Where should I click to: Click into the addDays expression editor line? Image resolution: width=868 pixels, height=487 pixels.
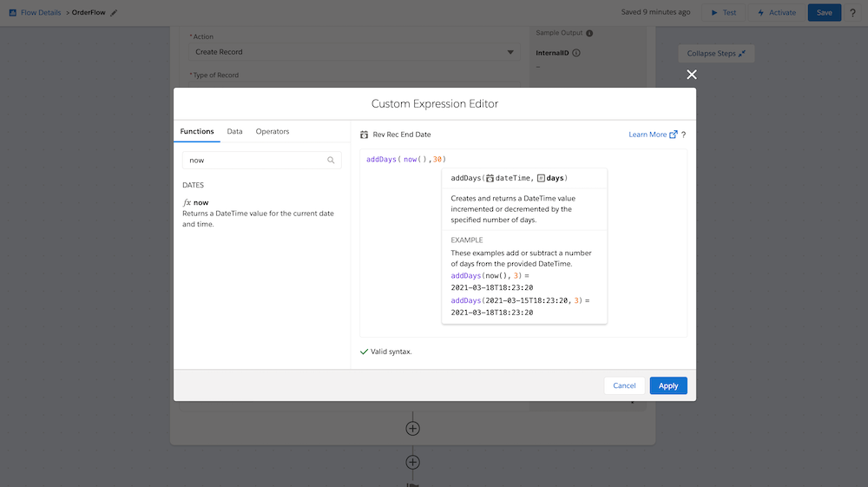(x=405, y=160)
